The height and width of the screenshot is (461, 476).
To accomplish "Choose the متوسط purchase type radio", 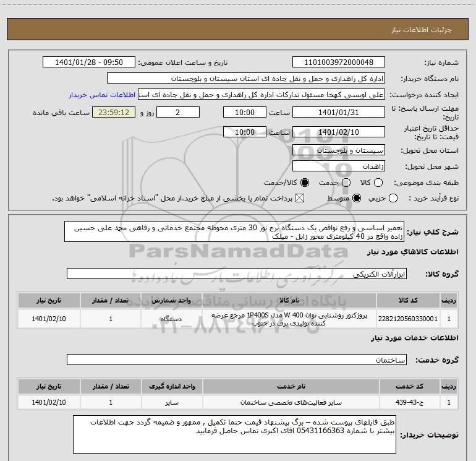I will click(357, 198).
